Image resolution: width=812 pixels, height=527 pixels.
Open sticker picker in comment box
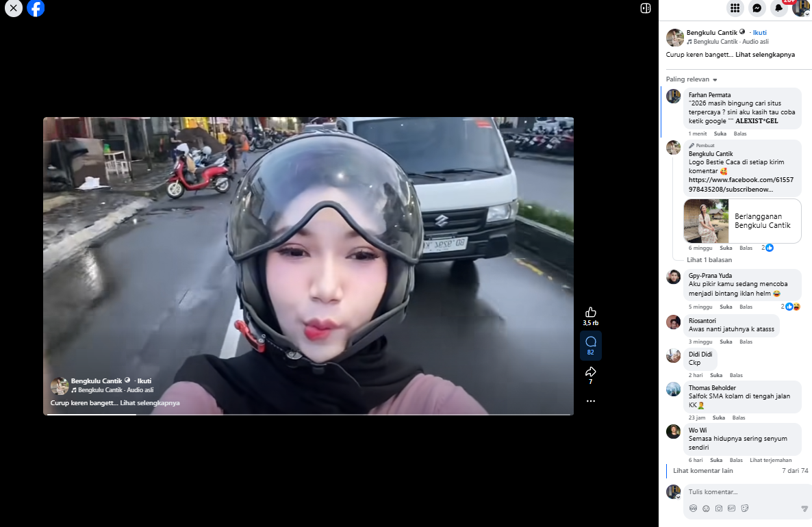(x=745, y=509)
